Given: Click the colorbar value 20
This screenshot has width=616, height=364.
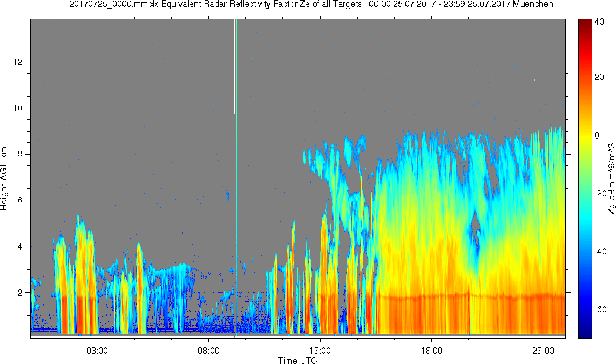Looking at the screenshot, I should coord(599,77).
